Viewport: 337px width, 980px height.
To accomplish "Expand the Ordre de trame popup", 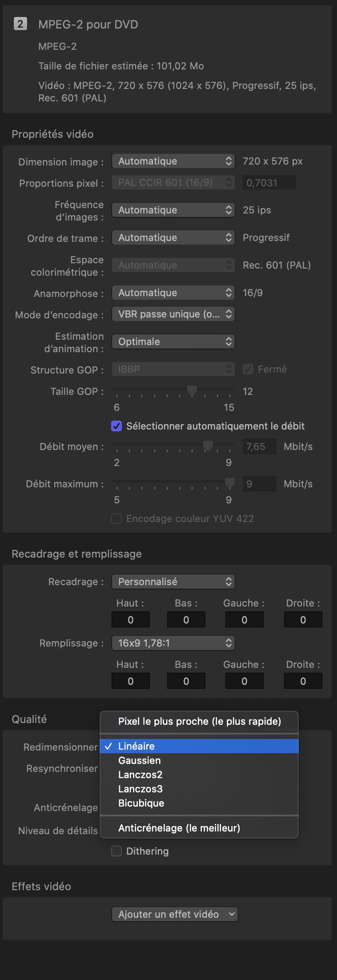I will (x=173, y=237).
